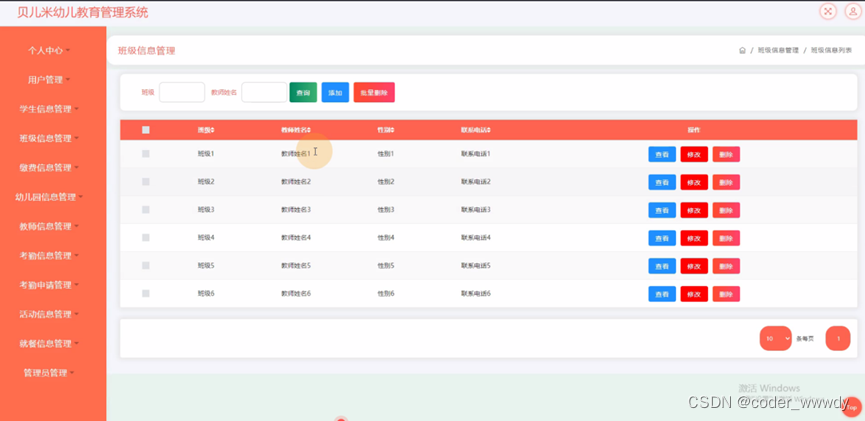
Task: Click 修改 for 班级5 row
Action: 694,266
